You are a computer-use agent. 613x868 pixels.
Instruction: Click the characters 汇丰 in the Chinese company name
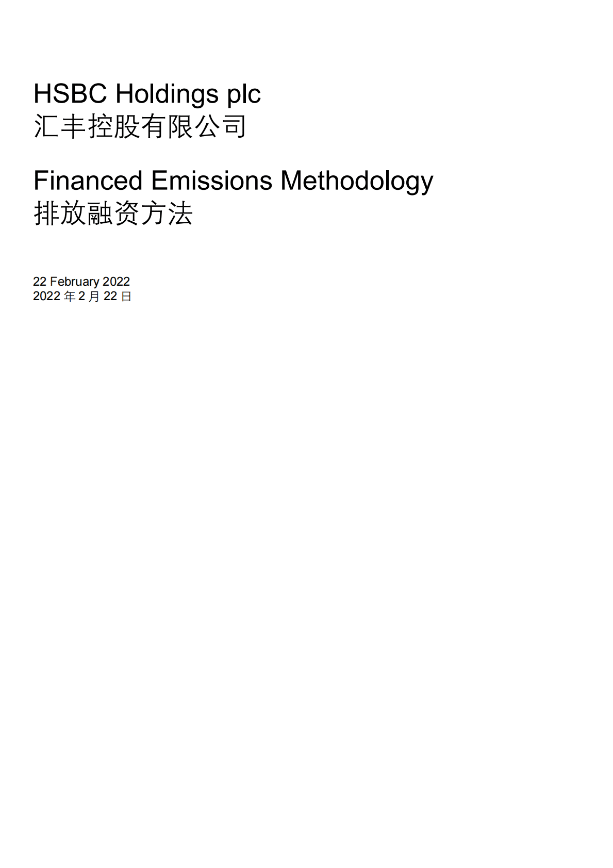tap(60, 127)
